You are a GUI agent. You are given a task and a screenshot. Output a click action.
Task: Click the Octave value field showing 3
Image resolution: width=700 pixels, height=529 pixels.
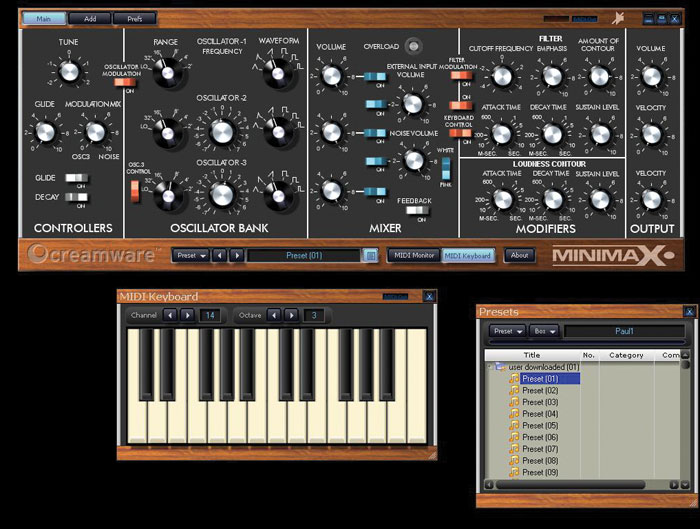pos(314,315)
